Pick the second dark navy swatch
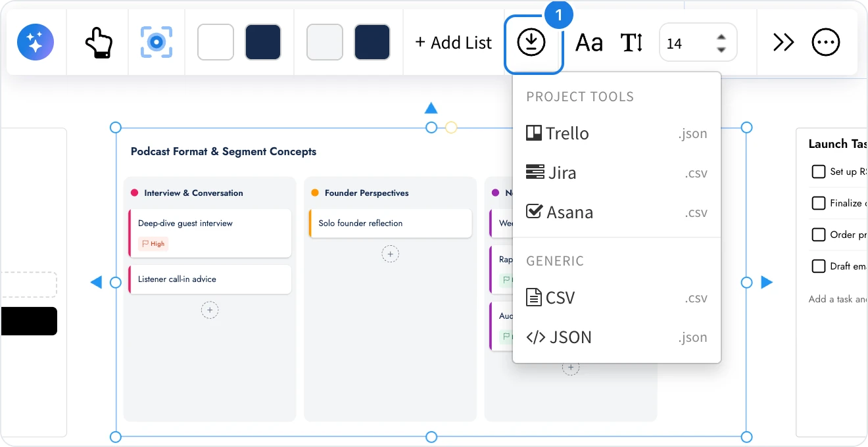Screen dimensions: 868x447 point(372,42)
